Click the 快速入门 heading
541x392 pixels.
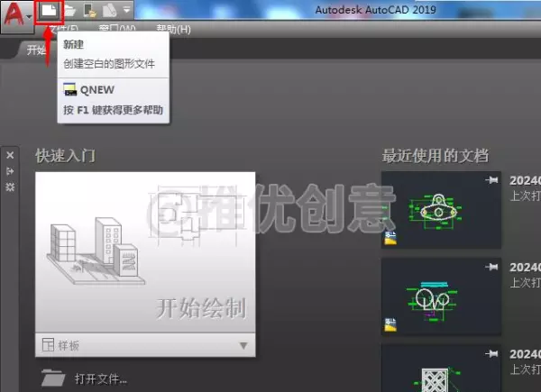(65, 156)
